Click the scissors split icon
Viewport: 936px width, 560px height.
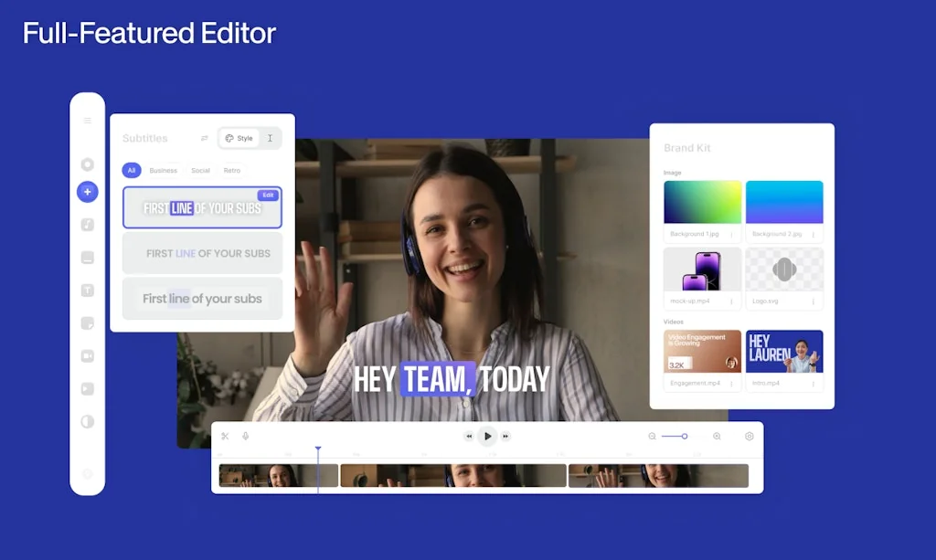[225, 437]
